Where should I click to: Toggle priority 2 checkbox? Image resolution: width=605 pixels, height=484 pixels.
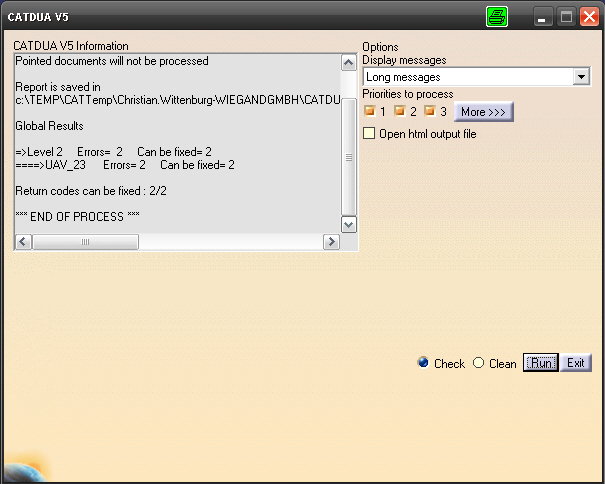399,111
